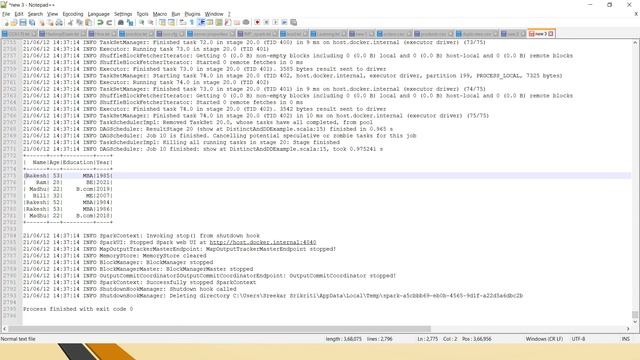The image size is (640, 360).
Task: Click the vertical scrollbar up arrow
Action: (635, 42)
